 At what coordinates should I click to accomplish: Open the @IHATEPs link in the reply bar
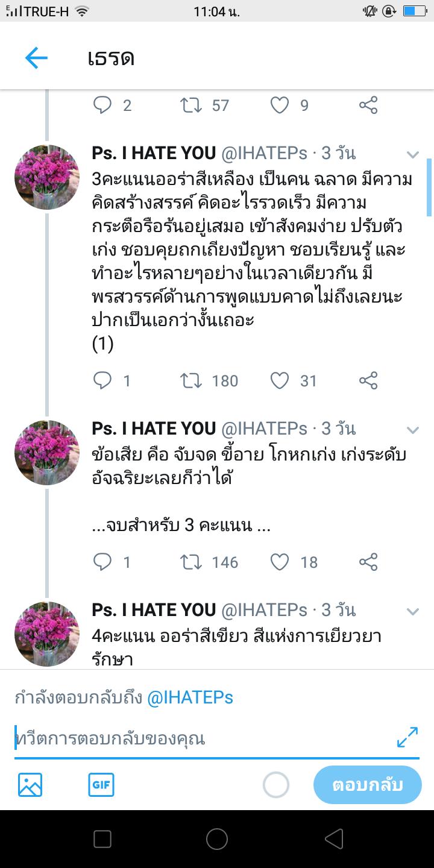(x=190, y=698)
